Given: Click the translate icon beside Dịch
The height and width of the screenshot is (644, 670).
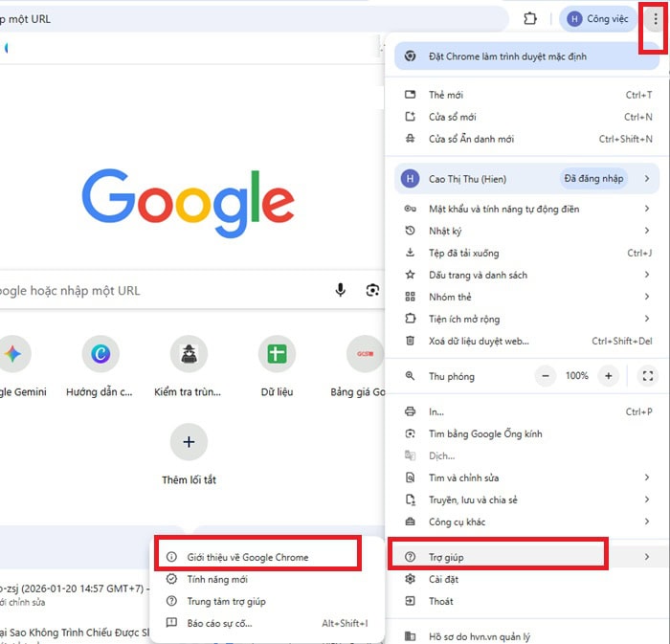Looking at the screenshot, I should coord(410,455).
